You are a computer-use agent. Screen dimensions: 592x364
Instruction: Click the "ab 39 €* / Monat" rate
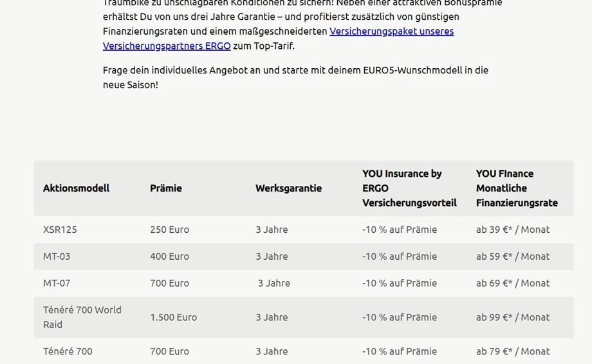pos(513,230)
